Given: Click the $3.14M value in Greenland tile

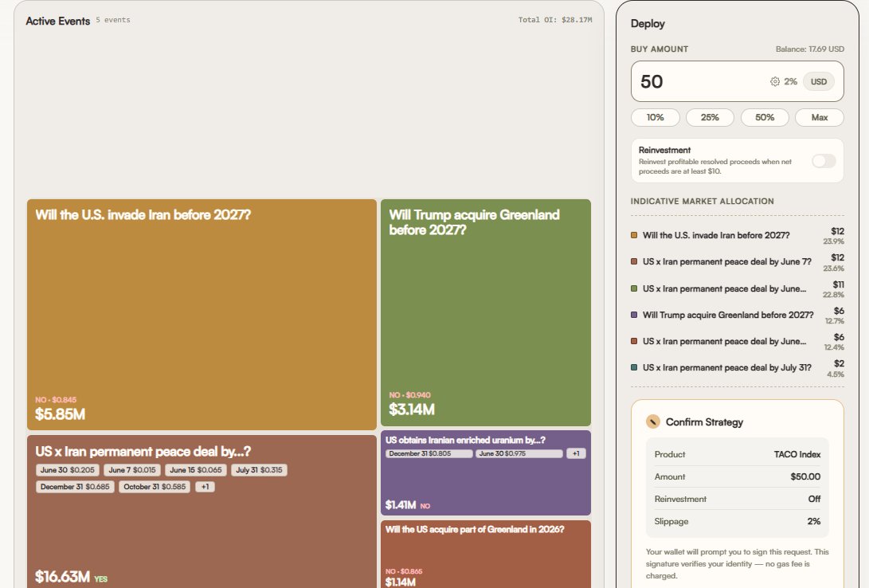Looking at the screenshot, I should pyautogui.click(x=412, y=410).
